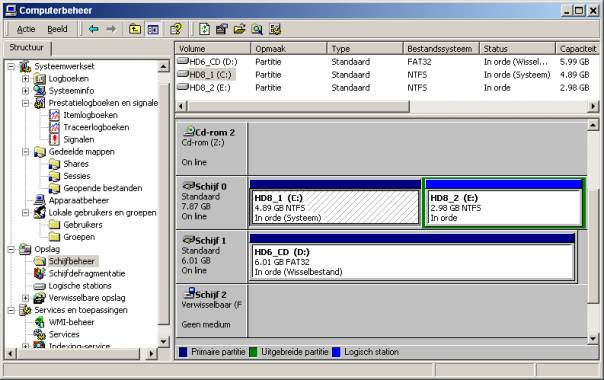Image resolution: width=604 pixels, height=380 pixels.
Task: Sort by the Bestandssysteem column header
Action: pyautogui.click(x=441, y=49)
